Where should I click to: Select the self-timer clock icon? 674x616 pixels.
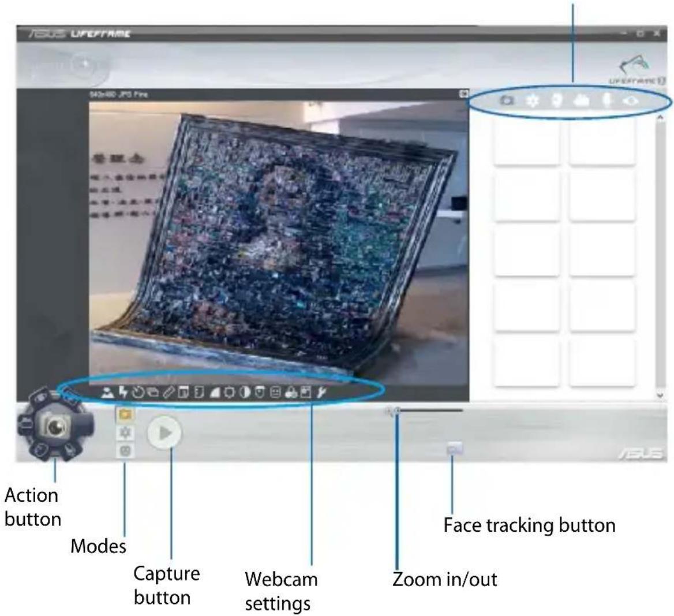[138, 393]
